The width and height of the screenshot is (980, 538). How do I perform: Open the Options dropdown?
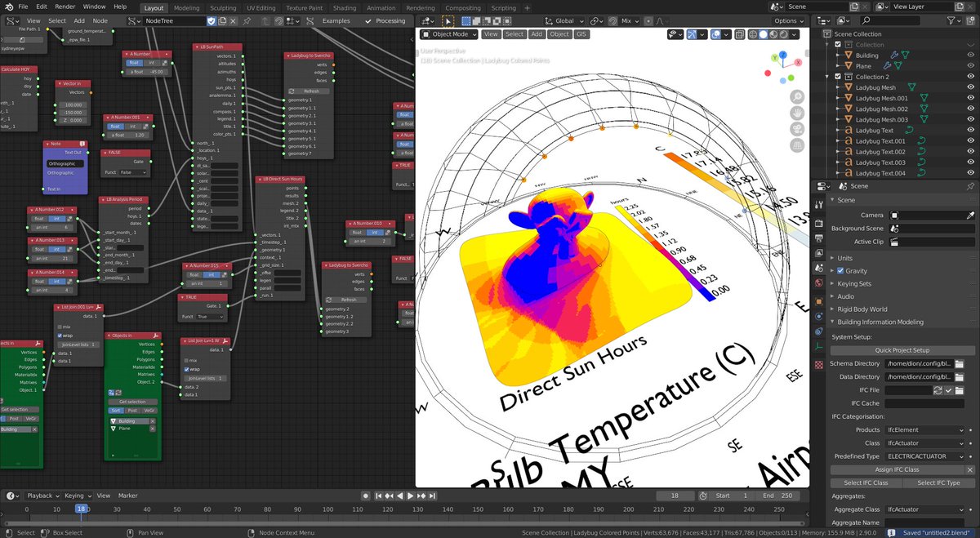coord(789,20)
